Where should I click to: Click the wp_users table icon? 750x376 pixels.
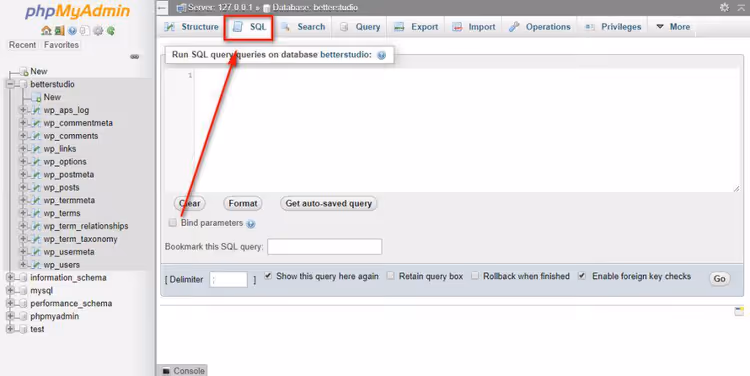(x=36, y=265)
